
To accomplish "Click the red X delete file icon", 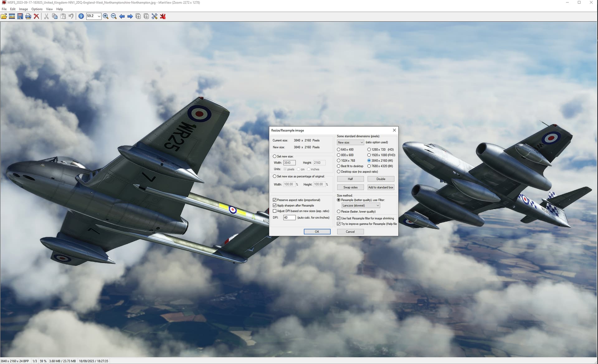I will [36, 16].
